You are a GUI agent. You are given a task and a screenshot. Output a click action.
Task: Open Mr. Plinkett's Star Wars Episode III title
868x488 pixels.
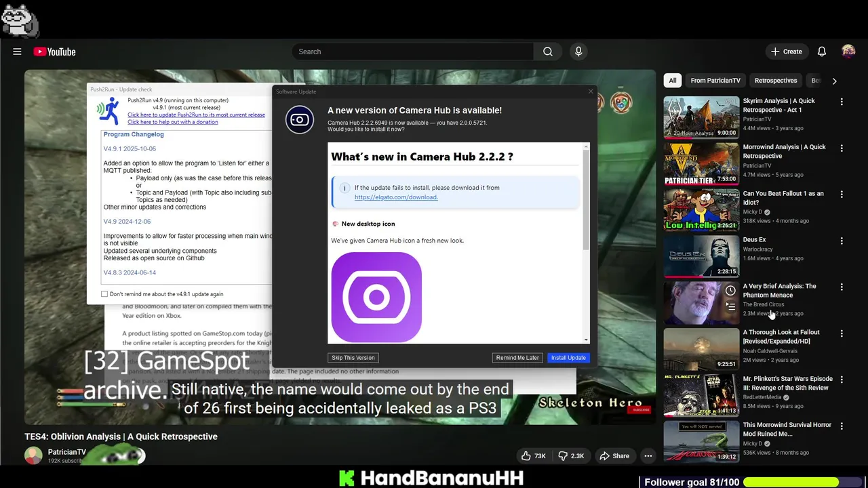[x=788, y=383]
